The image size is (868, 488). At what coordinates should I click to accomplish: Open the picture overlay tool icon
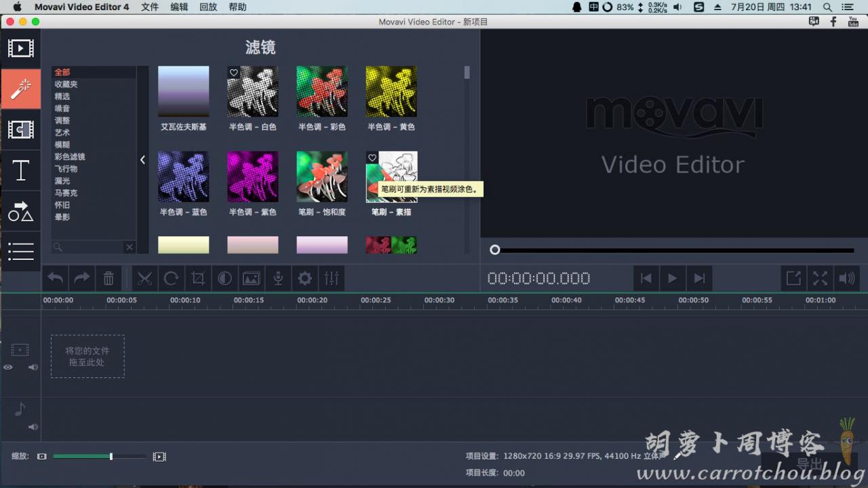[x=252, y=278]
